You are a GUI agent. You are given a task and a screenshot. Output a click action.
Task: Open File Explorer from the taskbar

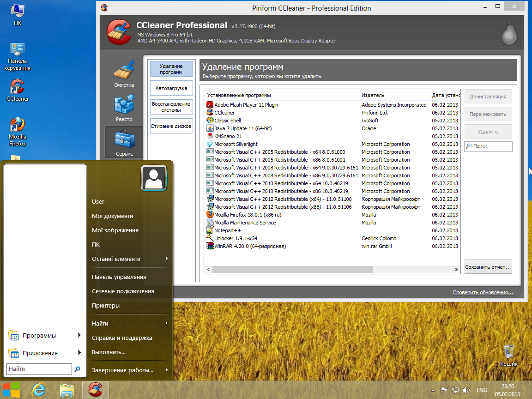pyautogui.click(x=67, y=390)
